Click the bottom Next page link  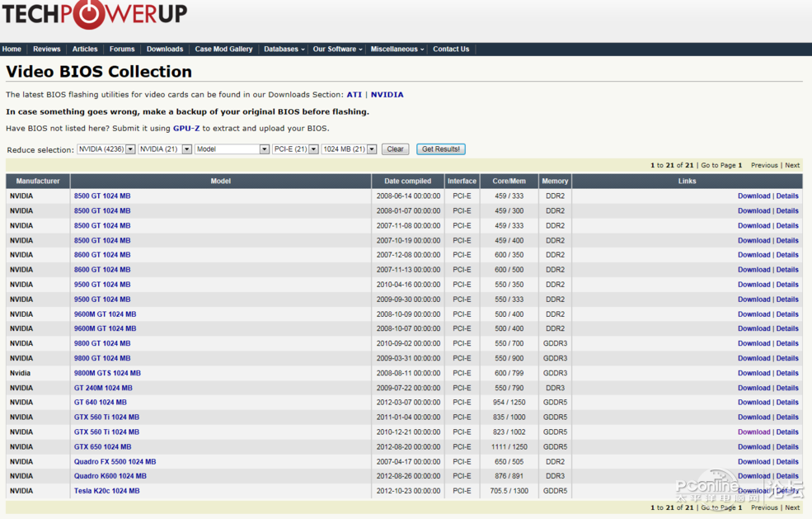792,507
